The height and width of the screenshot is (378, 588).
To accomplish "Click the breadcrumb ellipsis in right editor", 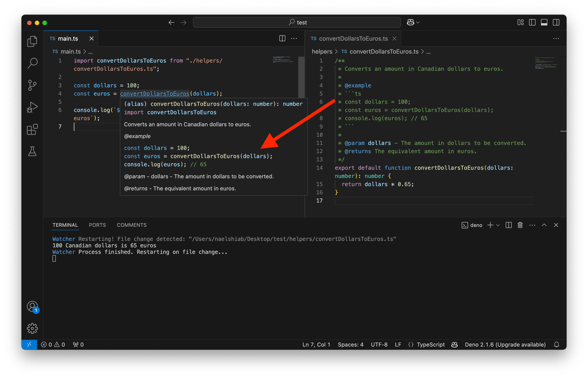I will tap(428, 52).
